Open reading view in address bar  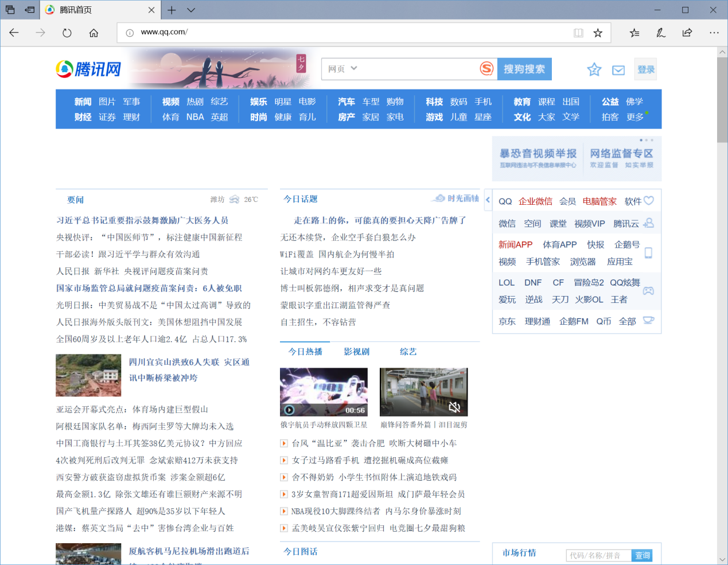[x=578, y=33]
